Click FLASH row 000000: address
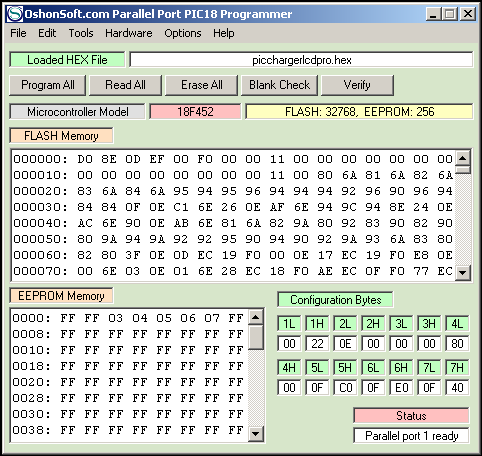This screenshot has height=456, width=482. pyautogui.click(x=40, y=159)
